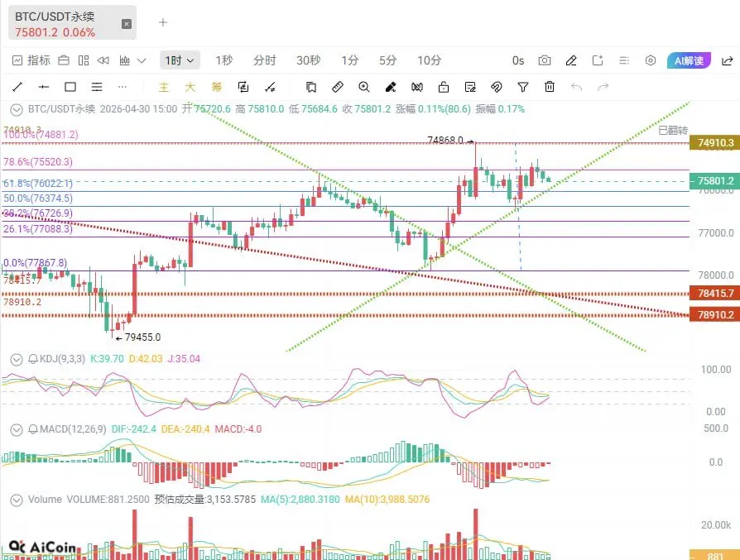740x560 pixels.
Task: Click the 78415.7 red price label
Action: click(714, 294)
